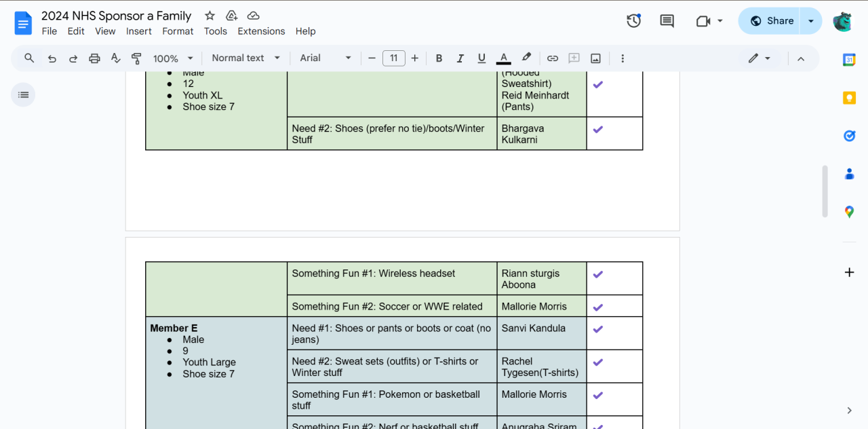The image size is (868, 429).
Task: Activate the paint format tool
Action: click(x=136, y=58)
